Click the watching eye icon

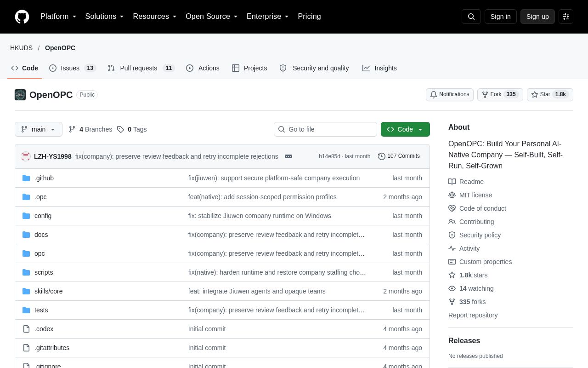pyautogui.click(x=452, y=288)
